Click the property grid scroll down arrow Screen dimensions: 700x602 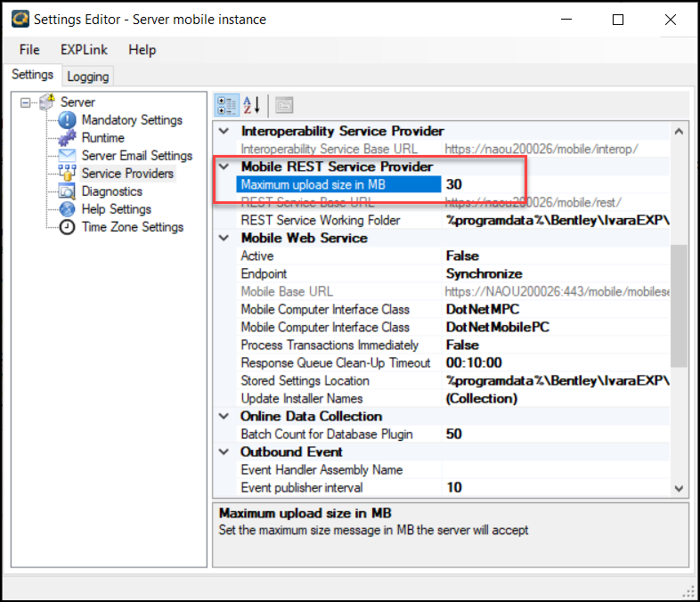(x=679, y=488)
